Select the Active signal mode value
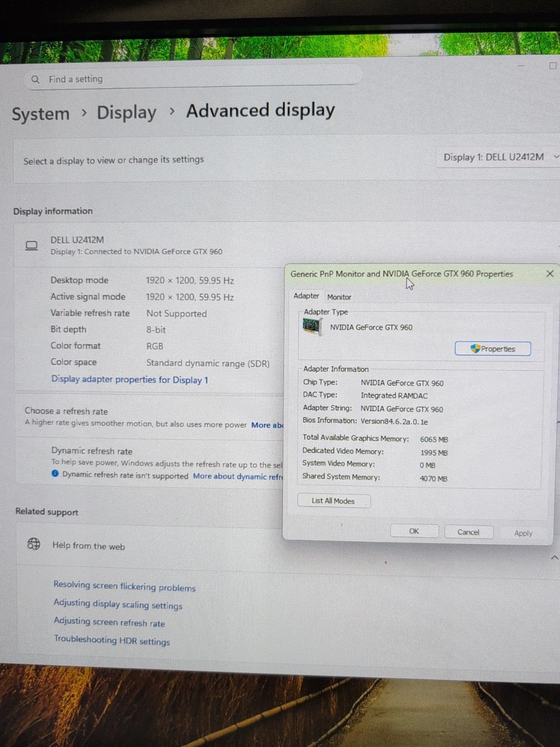 point(190,297)
